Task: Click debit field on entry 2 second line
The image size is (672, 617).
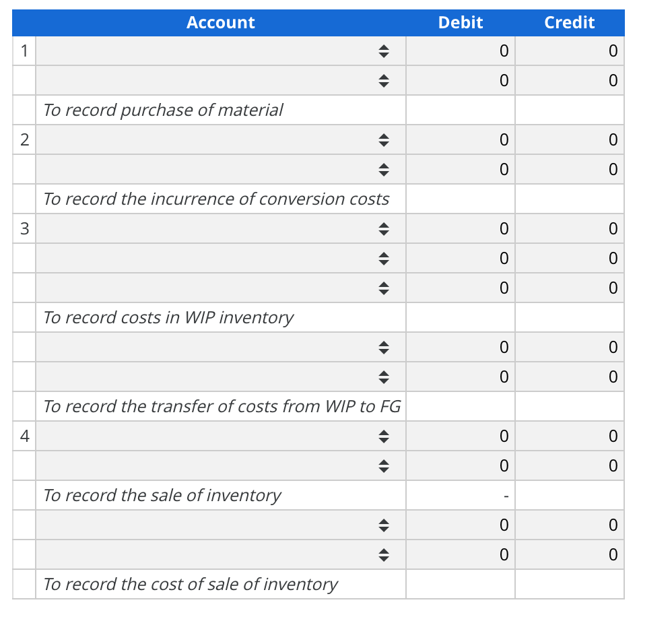Action: [x=461, y=169]
